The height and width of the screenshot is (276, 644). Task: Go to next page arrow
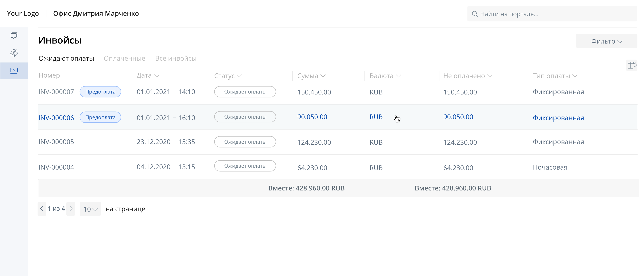(x=71, y=209)
